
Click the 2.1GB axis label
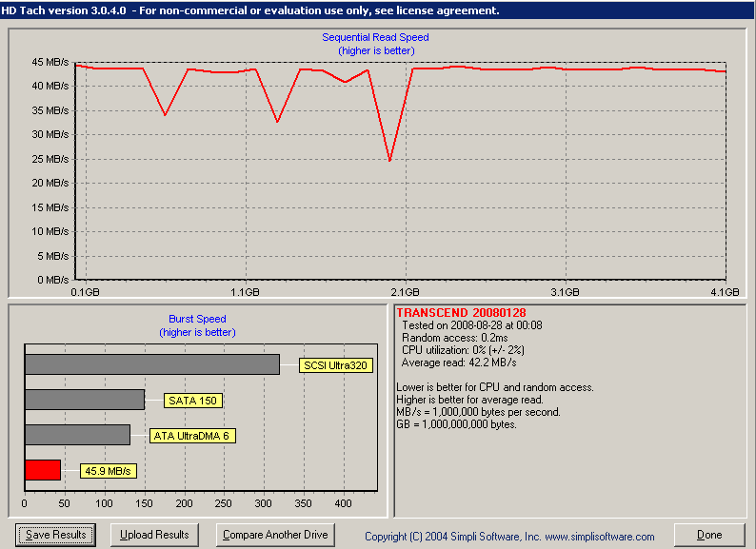[405, 292]
